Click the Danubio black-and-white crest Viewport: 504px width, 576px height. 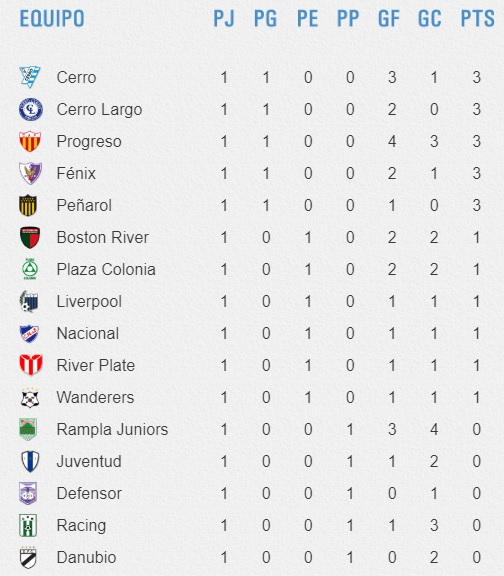pyautogui.click(x=28, y=557)
